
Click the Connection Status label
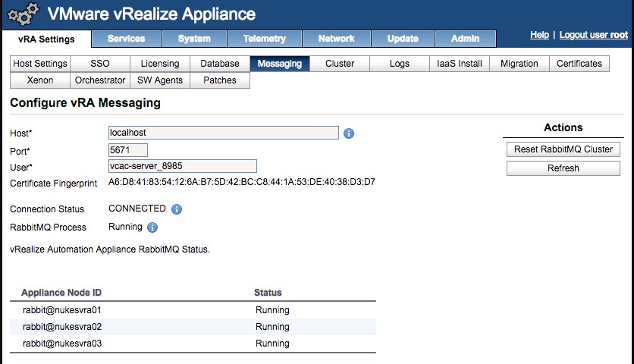tap(47, 209)
